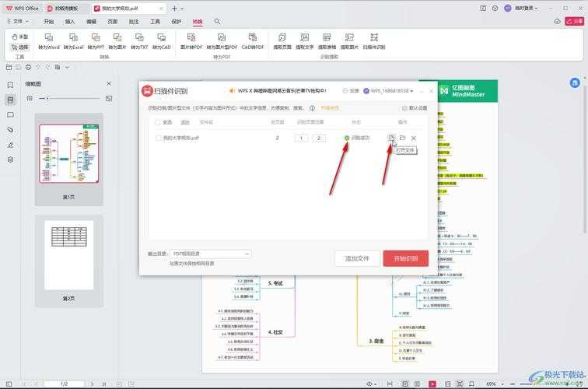Image resolution: width=588 pixels, height=389 pixels.
Task: Switch to the 开始 ribbon tab
Action: [49, 21]
